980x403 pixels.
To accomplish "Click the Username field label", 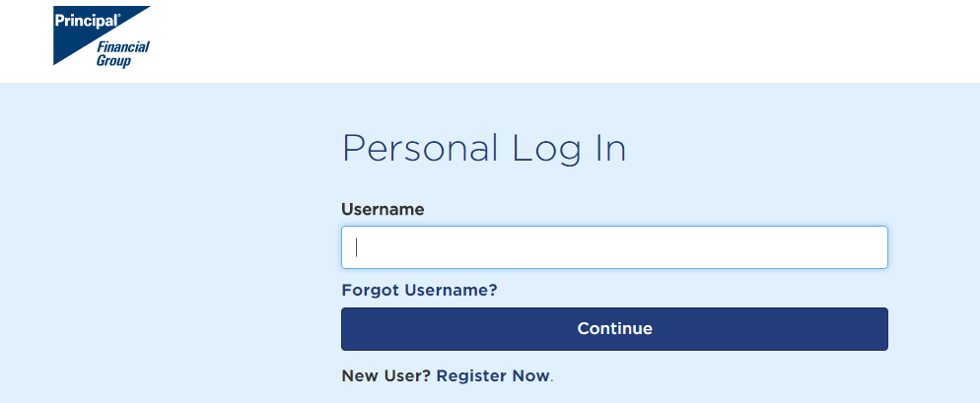I will (x=383, y=209).
